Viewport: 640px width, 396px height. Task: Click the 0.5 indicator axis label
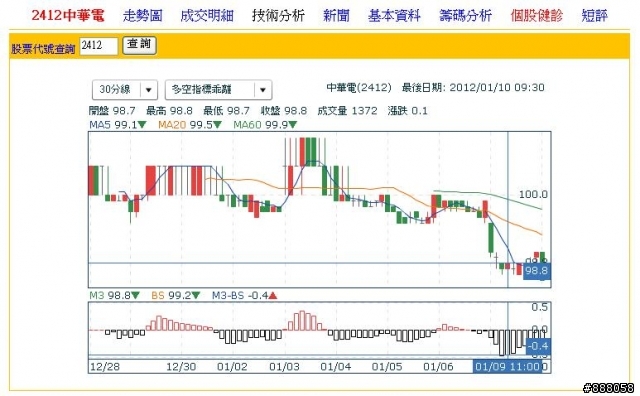point(540,307)
